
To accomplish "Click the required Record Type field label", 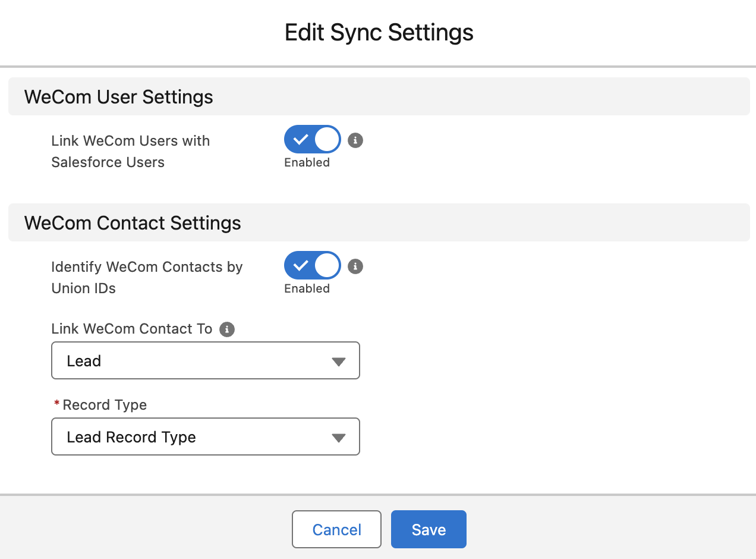I will click(x=105, y=405).
